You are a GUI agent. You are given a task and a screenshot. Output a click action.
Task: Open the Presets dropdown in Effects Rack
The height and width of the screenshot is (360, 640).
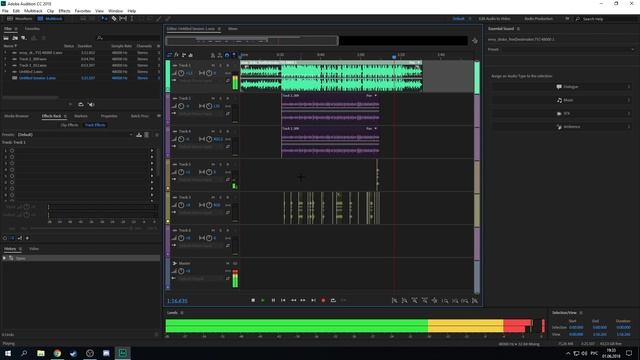pyautogui.click(x=75, y=135)
